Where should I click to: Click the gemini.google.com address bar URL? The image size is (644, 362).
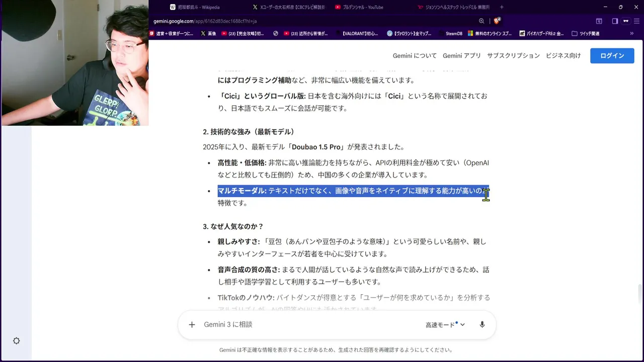(x=205, y=21)
